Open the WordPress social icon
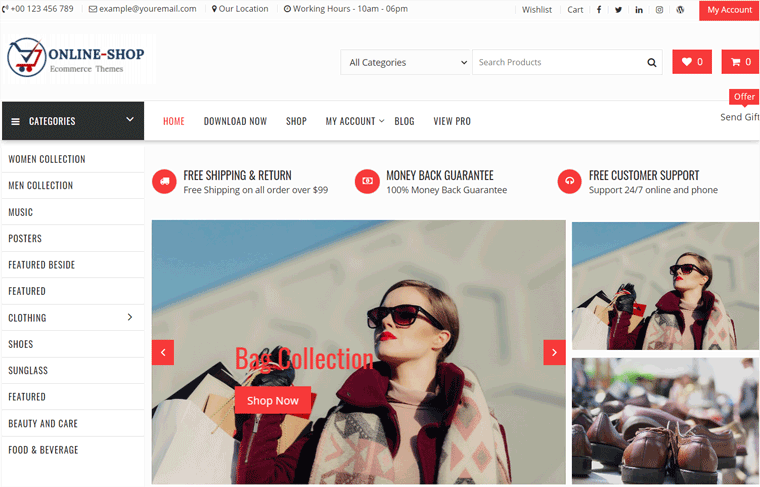760x487 pixels. click(x=680, y=10)
